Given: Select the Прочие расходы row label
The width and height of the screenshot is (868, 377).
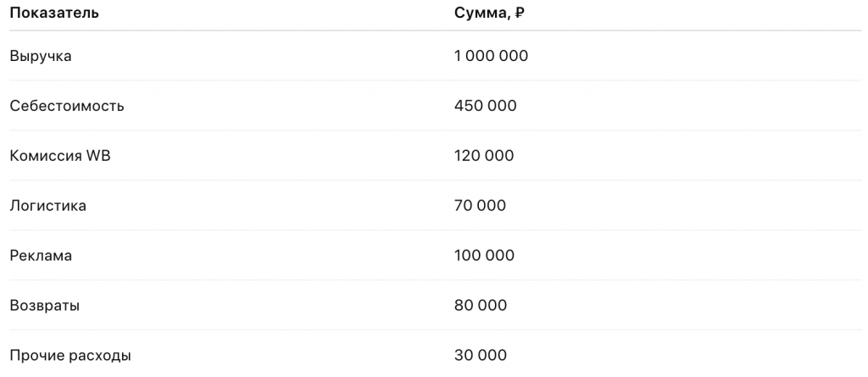Looking at the screenshot, I should coord(70,356).
